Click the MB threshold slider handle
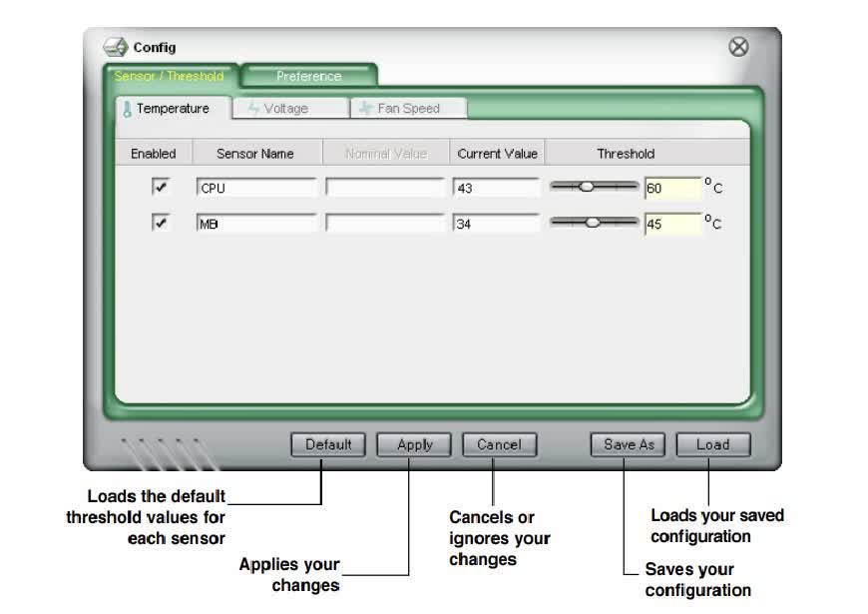Screen dimensions: 868x614 (593, 223)
